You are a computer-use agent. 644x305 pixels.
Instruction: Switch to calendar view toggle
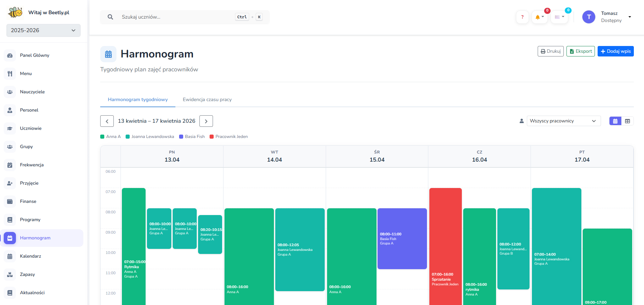[615, 121]
